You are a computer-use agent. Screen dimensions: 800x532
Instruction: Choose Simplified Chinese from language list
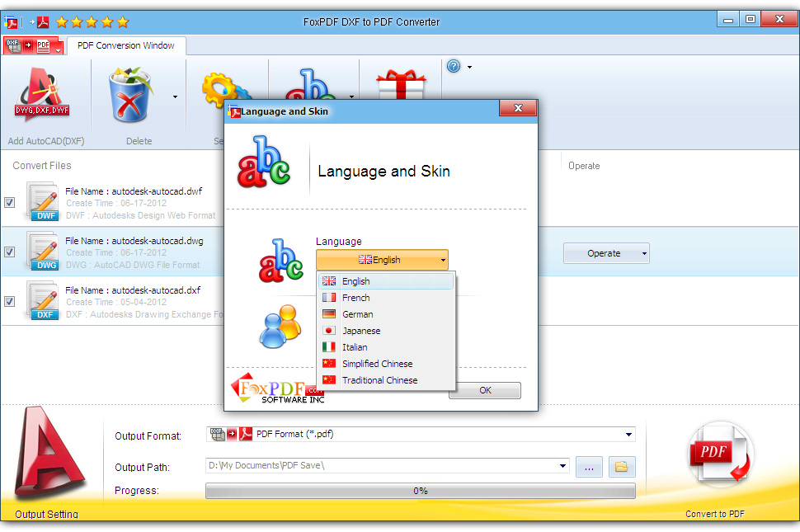tap(386, 364)
